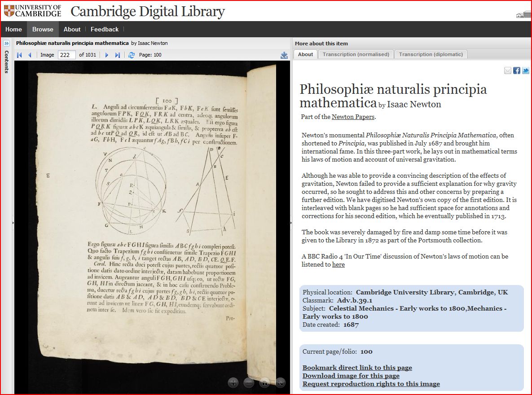The width and height of the screenshot is (532, 395).
Task: Jump to the last image
Action: click(117, 55)
